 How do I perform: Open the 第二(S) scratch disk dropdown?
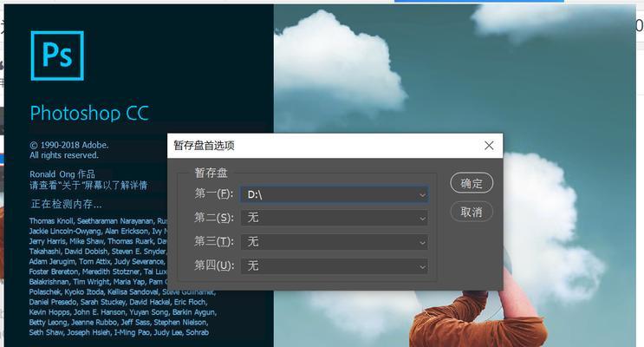[335, 218]
